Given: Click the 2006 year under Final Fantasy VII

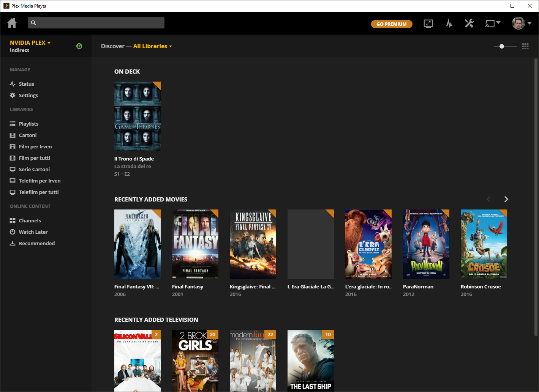Looking at the screenshot, I should pyautogui.click(x=120, y=294).
